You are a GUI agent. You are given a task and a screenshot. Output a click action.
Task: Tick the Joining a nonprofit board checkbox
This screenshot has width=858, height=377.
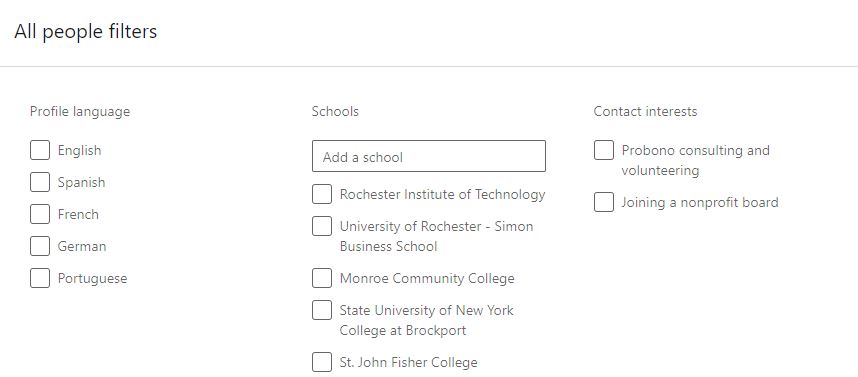[604, 202]
